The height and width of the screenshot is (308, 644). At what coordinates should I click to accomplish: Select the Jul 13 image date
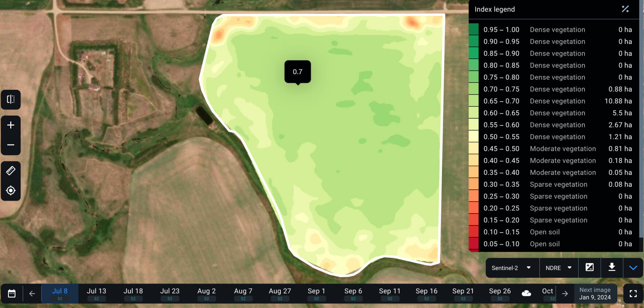coord(96,293)
